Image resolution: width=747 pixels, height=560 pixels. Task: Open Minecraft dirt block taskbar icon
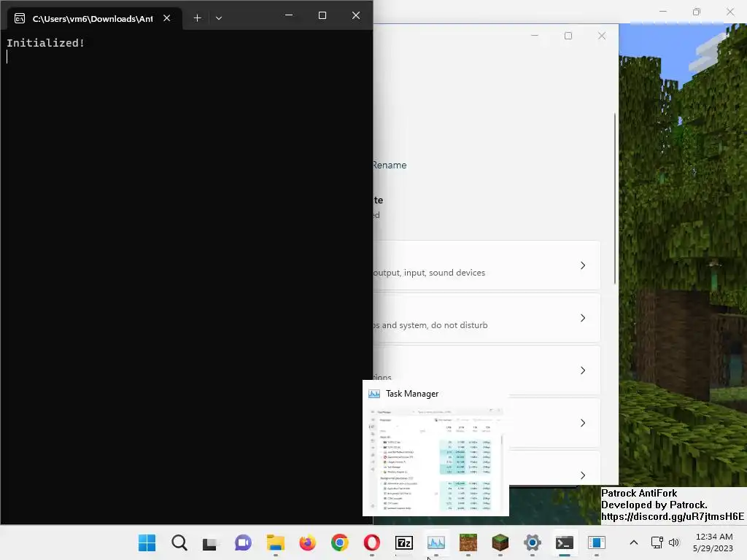coord(468,542)
